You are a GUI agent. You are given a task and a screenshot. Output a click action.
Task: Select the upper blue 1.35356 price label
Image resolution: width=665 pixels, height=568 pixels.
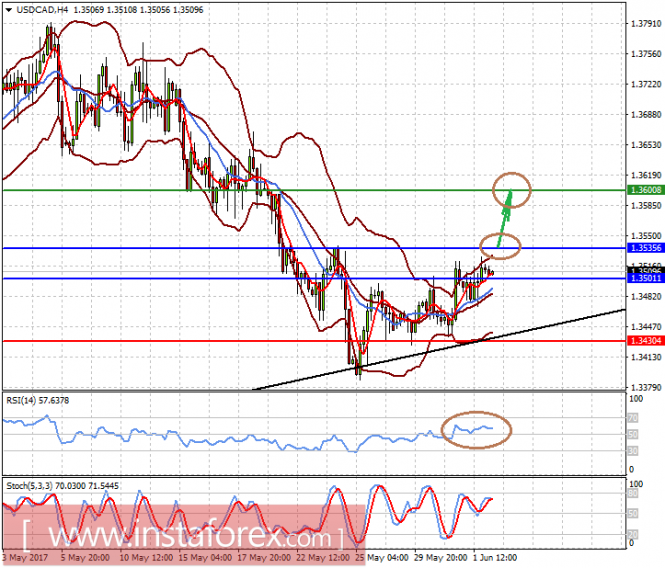645,248
